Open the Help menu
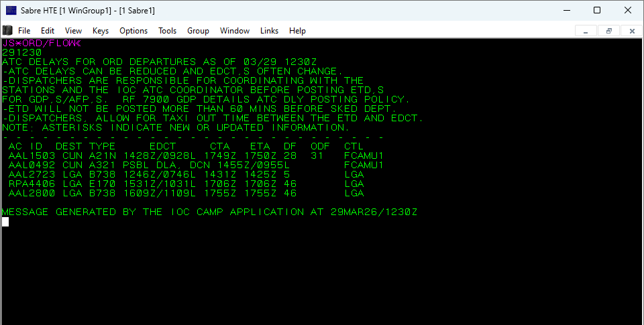The width and height of the screenshot is (644, 325). click(297, 31)
